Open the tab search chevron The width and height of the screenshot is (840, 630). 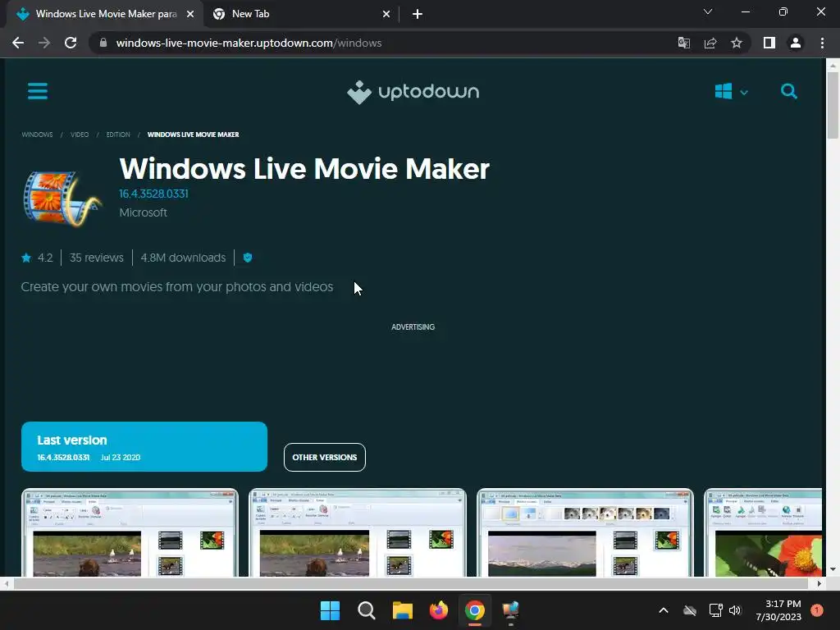point(708,11)
